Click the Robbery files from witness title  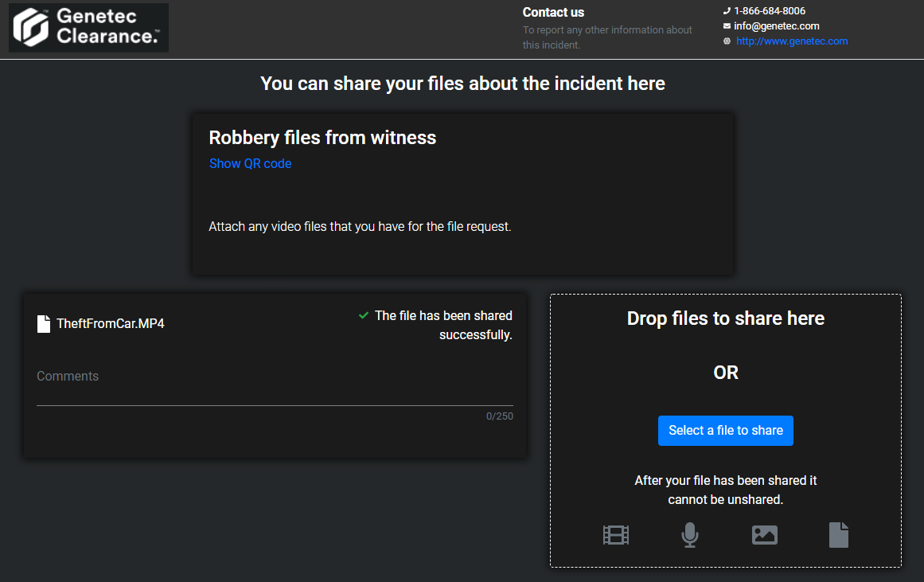pos(322,138)
